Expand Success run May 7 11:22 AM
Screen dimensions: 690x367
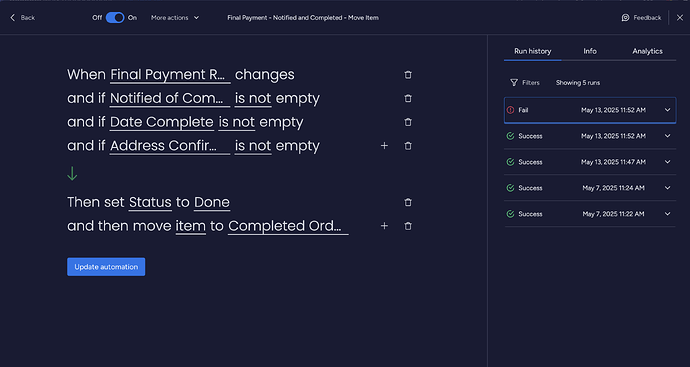click(x=668, y=214)
